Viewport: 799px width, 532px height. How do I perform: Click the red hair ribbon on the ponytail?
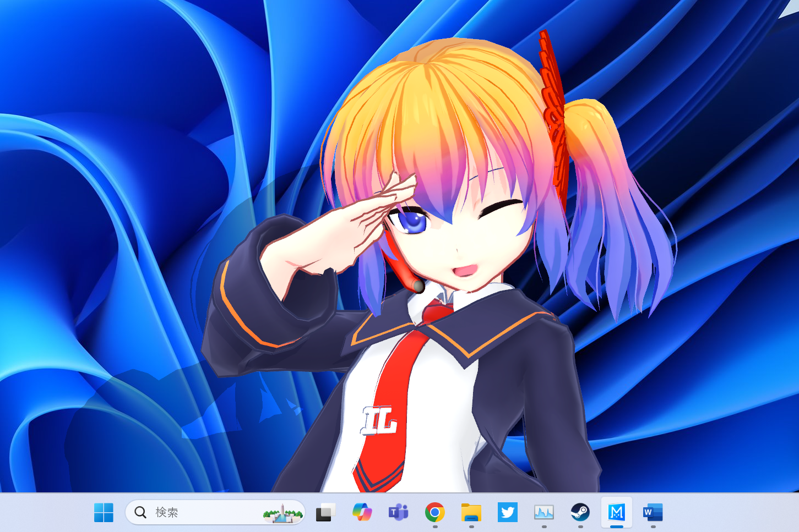tap(553, 110)
